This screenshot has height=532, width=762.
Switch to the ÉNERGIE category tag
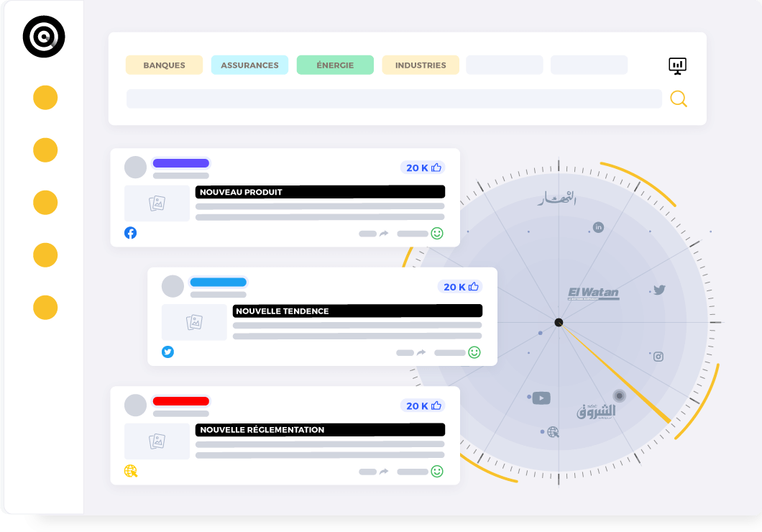335,65
